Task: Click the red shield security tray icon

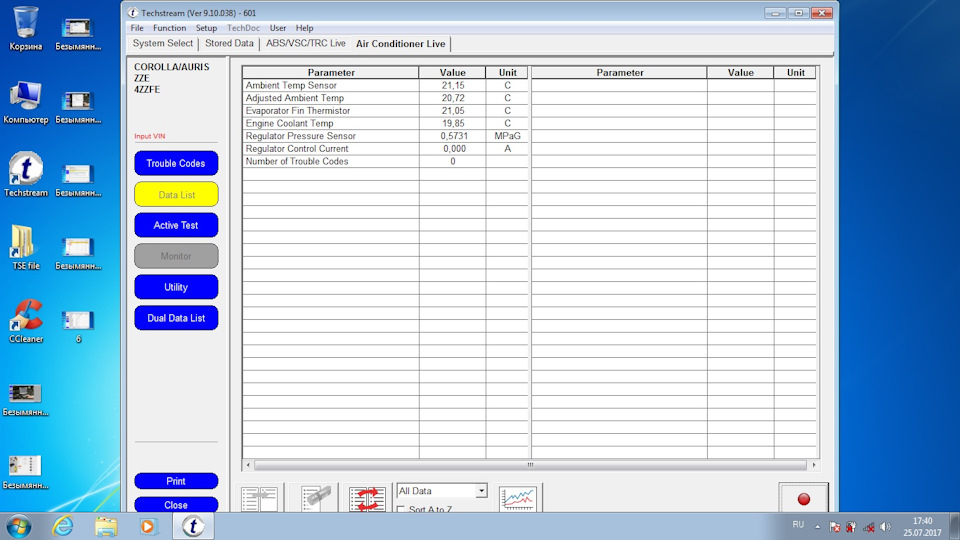Action: 852,527
